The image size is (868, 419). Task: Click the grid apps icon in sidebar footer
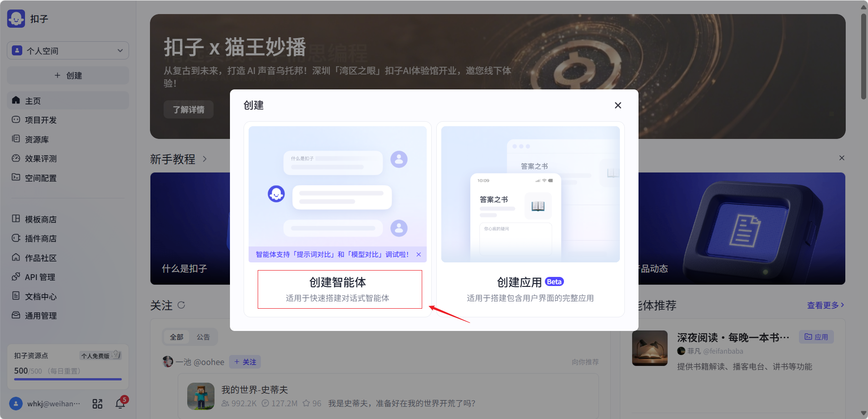[x=97, y=404]
